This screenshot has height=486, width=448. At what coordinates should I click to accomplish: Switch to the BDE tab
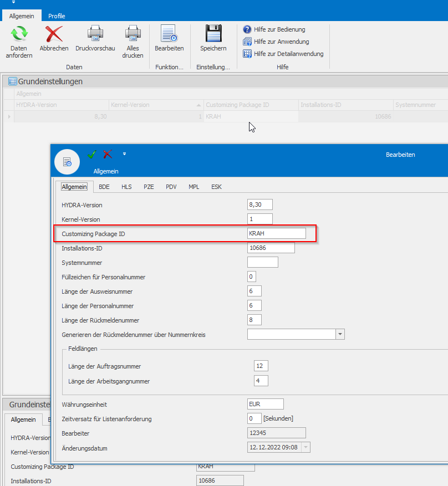pos(104,187)
